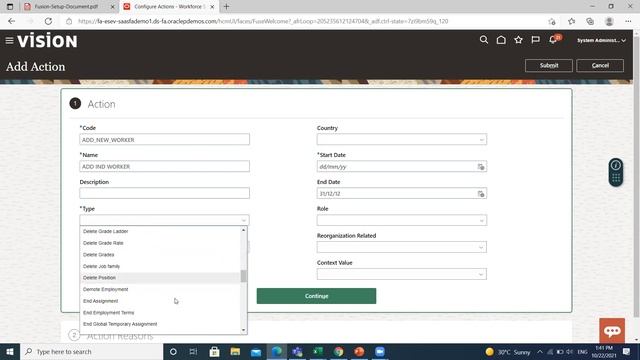This screenshot has width=640, height=360.
Task: Click the Name input field
Action: coord(164,167)
